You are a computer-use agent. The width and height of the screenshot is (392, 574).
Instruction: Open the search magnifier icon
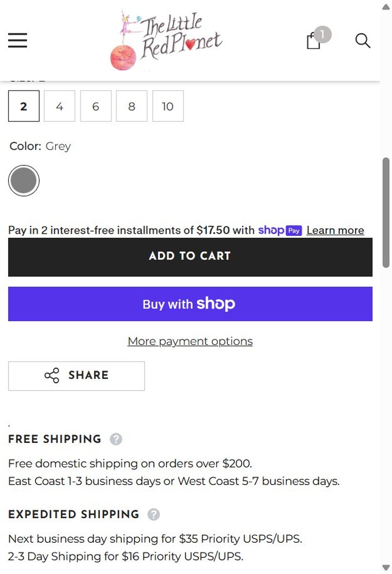pyautogui.click(x=363, y=41)
